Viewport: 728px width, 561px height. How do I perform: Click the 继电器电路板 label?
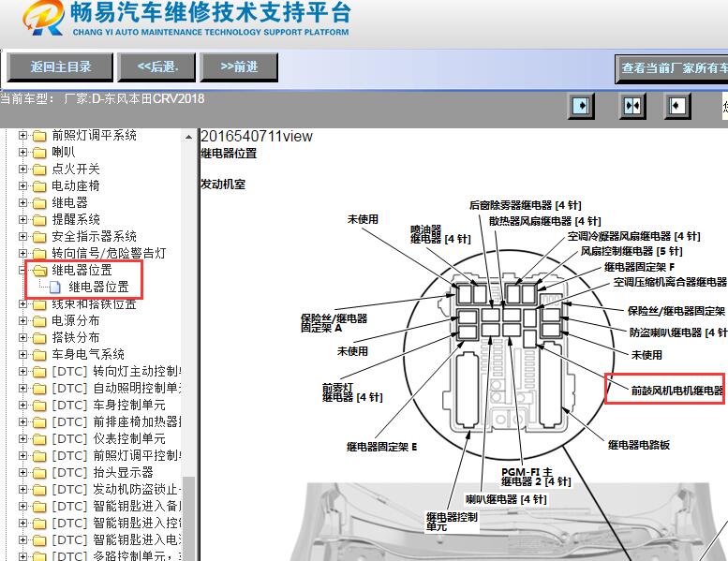639,445
